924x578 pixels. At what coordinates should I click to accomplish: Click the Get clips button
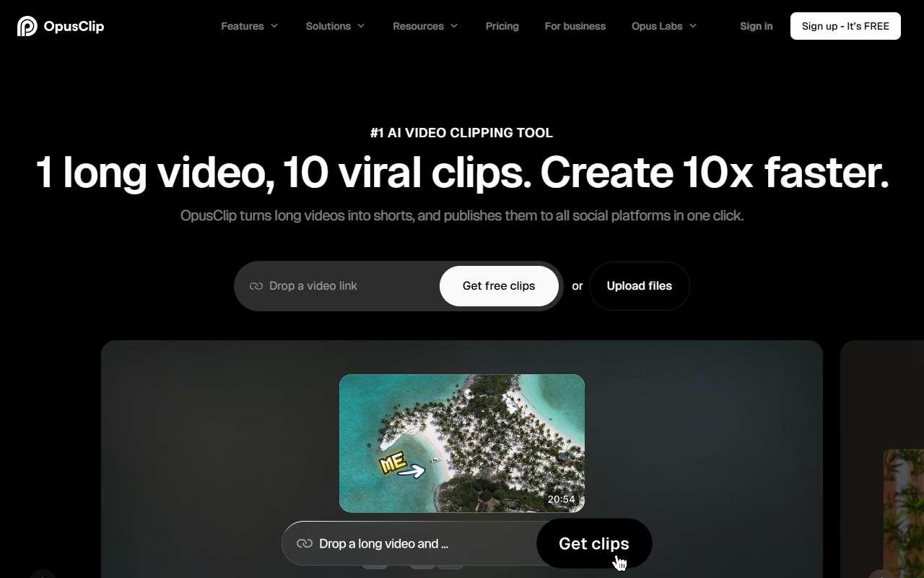coord(594,543)
